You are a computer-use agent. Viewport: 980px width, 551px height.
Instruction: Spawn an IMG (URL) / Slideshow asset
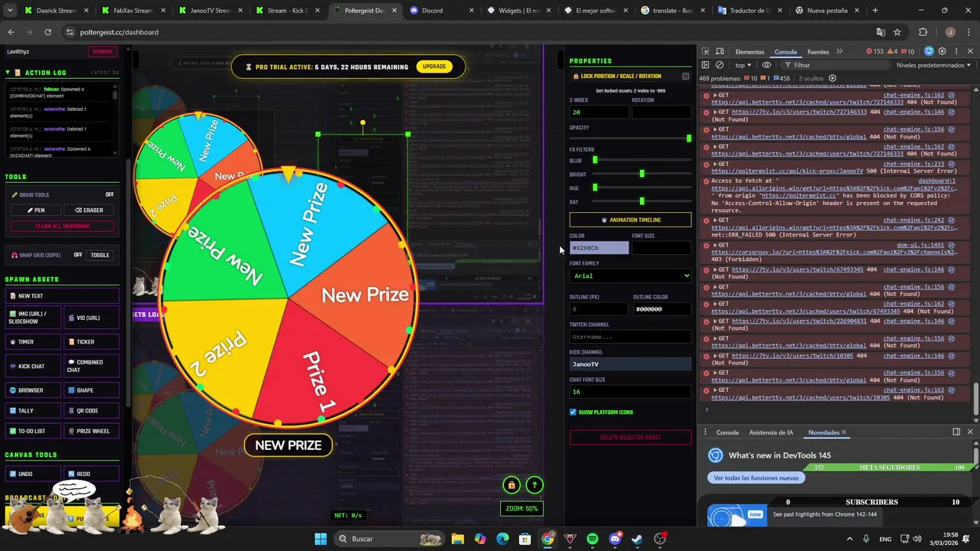[x=34, y=318]
